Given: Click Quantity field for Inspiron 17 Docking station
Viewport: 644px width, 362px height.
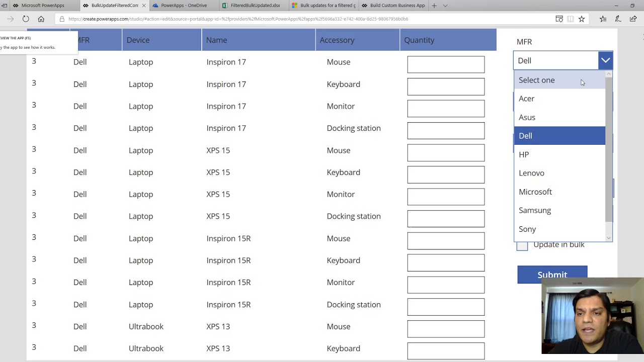Looking at the screenshot, I should pos(446,131).
